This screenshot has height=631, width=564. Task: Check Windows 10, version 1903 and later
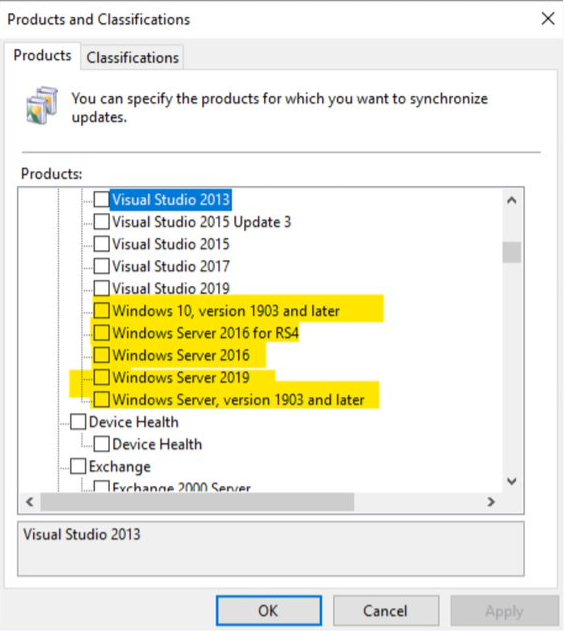coord(101,311)
